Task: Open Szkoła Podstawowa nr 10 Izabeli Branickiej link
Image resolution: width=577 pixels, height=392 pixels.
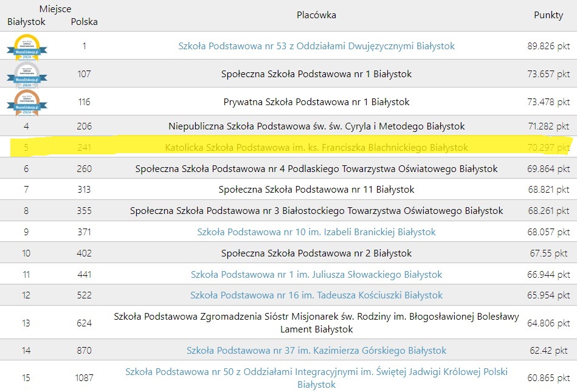Action: tap(316, 232)
